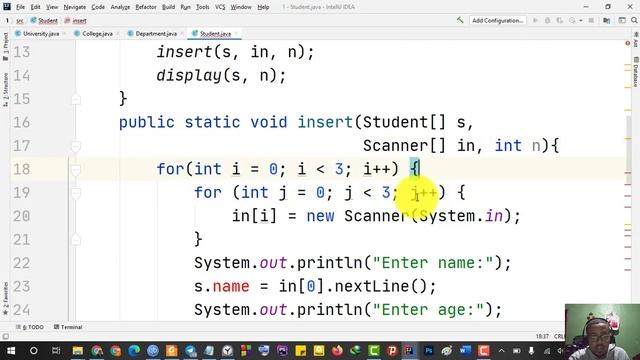Image resolution: width=640 pixels, height=360 pixels.
Task: Open the Tools menu
Action: click(x=202, y=7)
